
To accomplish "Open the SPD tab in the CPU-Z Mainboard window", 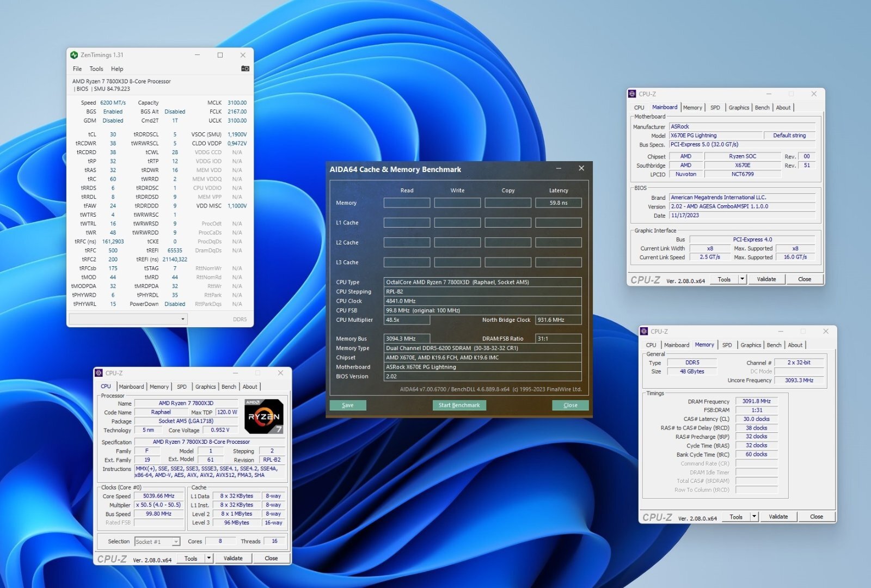I will 715,108.
